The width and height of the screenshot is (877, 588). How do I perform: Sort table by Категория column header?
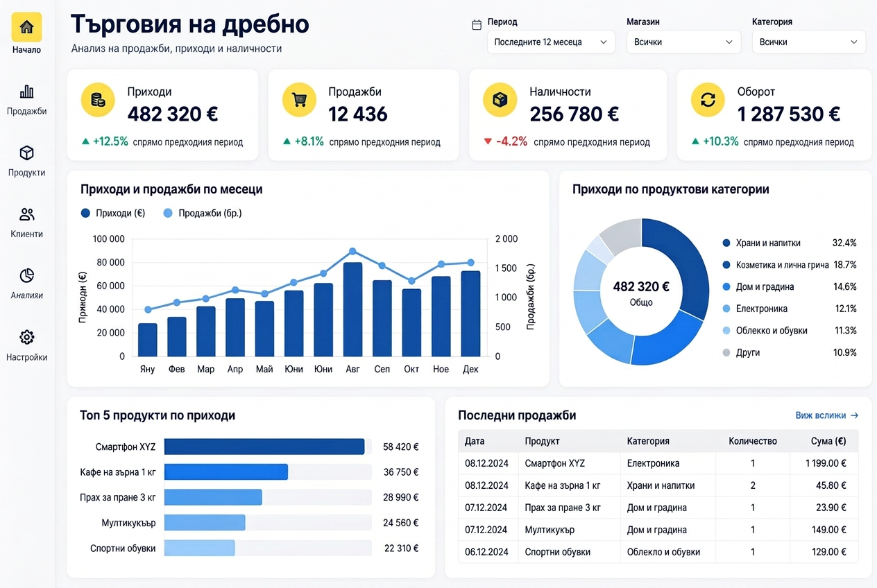click(x=648, y=441)
